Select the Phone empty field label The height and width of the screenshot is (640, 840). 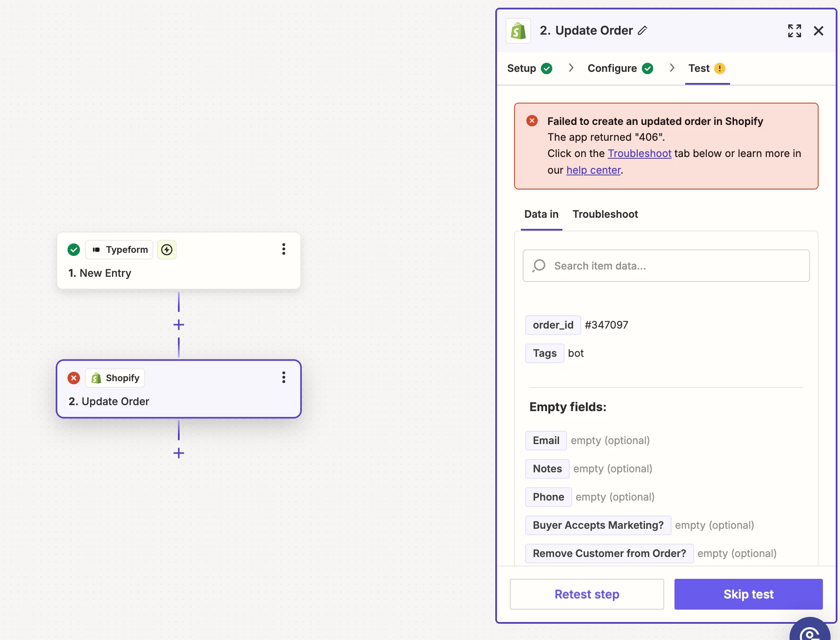click(548, 497)
